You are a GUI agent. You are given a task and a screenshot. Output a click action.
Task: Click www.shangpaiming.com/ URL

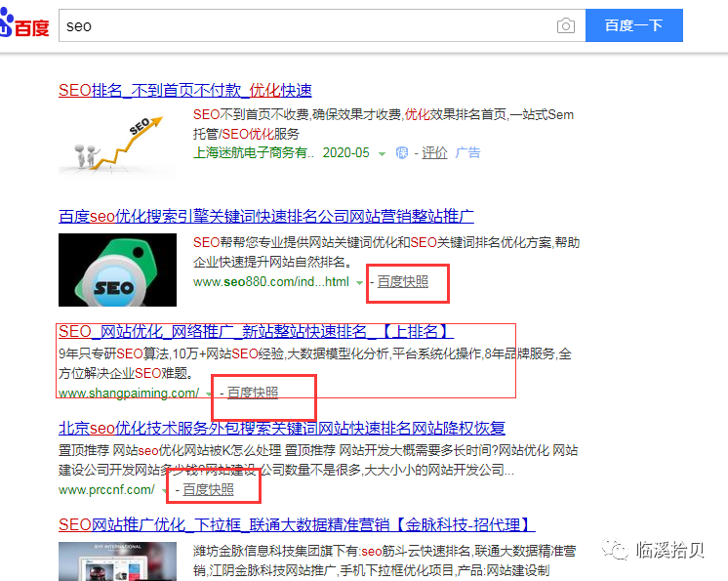[x=129, y=393]
